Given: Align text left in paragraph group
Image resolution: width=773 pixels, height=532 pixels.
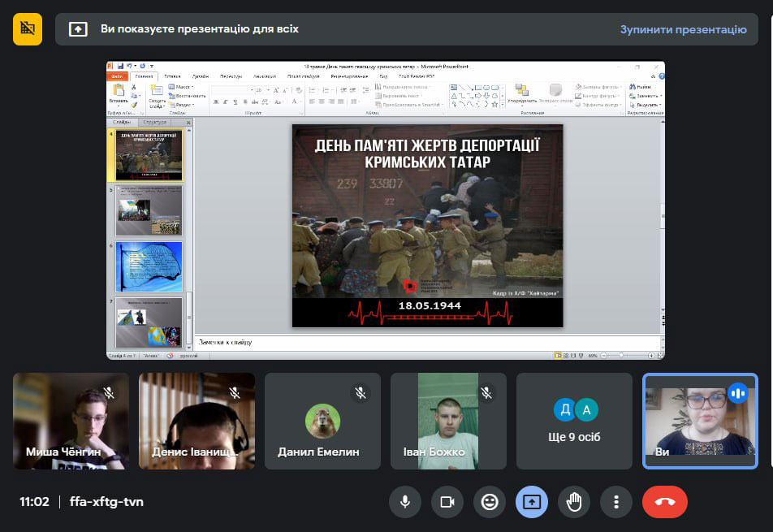Looking at the screenshot, I should pyautogui.click(x=312, y=102).
